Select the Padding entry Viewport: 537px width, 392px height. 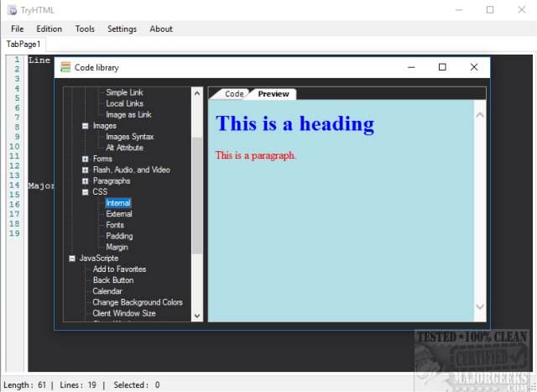tap(119, 236)
